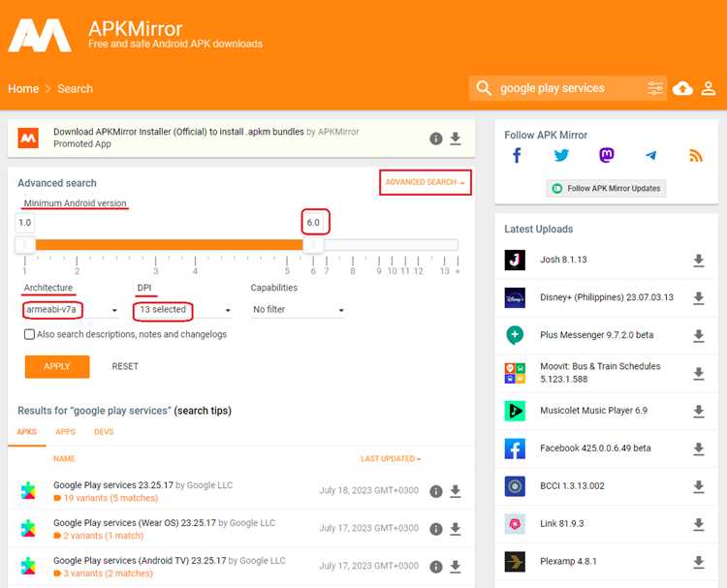Download Google Play services 23.25.17
This screenshot has height=588, width=727.
coord(456,491)
